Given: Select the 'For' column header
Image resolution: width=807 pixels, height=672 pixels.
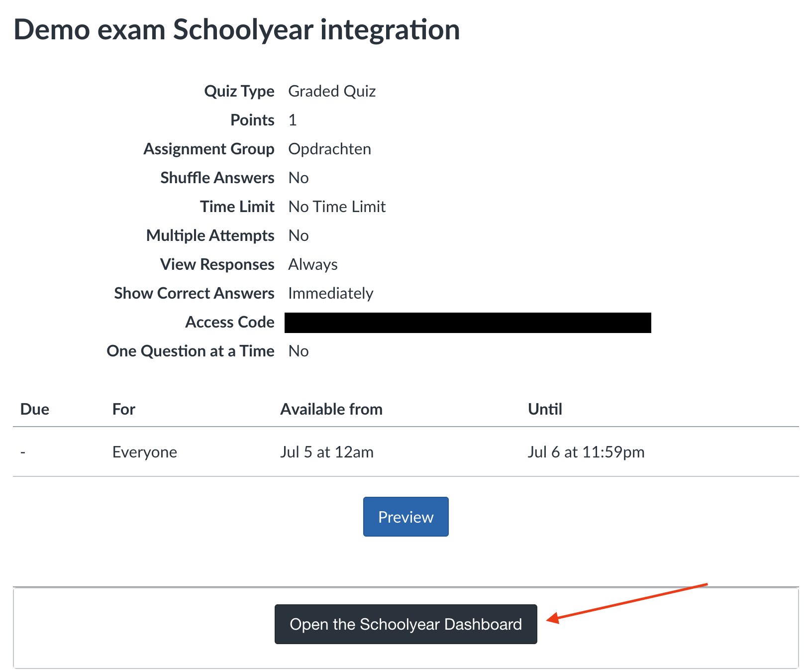Looking at the screenshot, I should [124, 409].
